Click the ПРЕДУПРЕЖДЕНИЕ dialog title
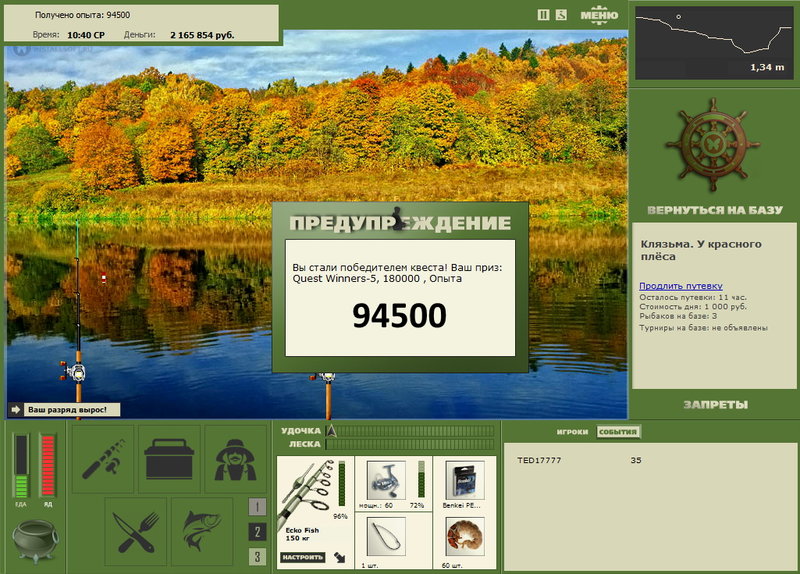The height and width of the screenshot is (574, 800). click(399, 223)
